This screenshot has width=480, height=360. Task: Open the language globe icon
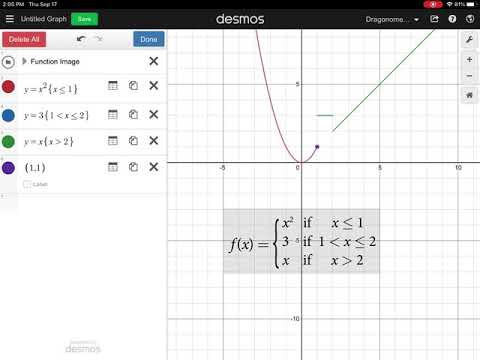coord(470,19)
